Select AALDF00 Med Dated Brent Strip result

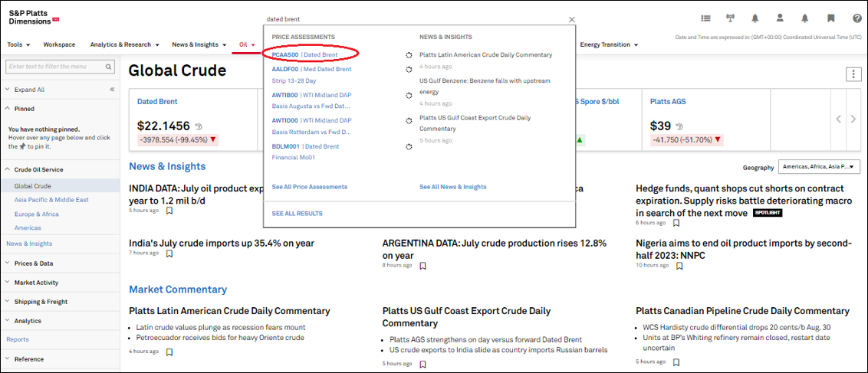311,74
